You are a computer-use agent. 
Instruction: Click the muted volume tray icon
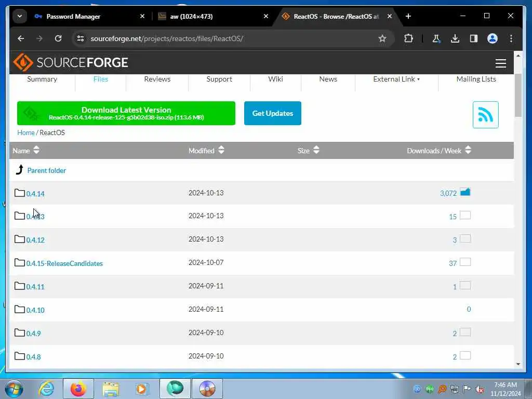pos(480,389)
